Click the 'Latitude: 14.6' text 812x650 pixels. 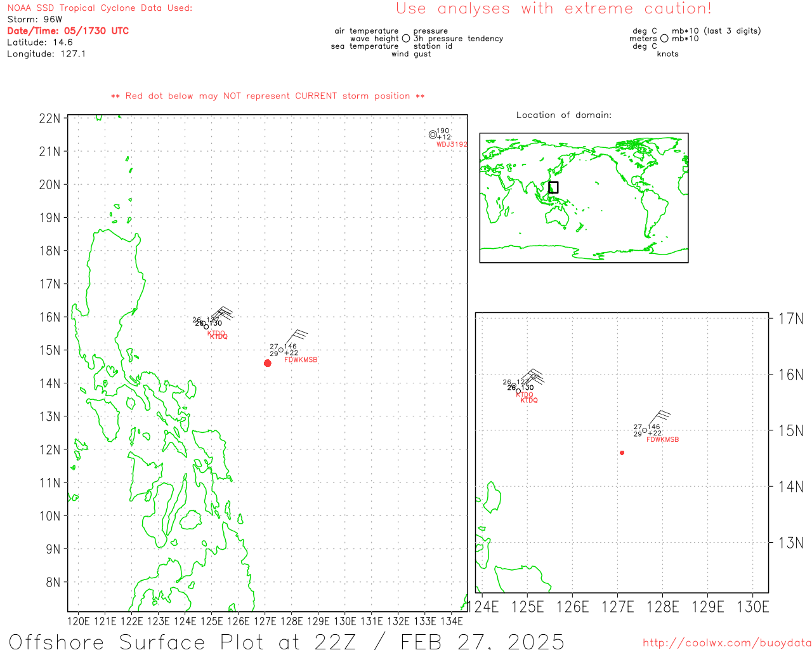pos(40,42)
